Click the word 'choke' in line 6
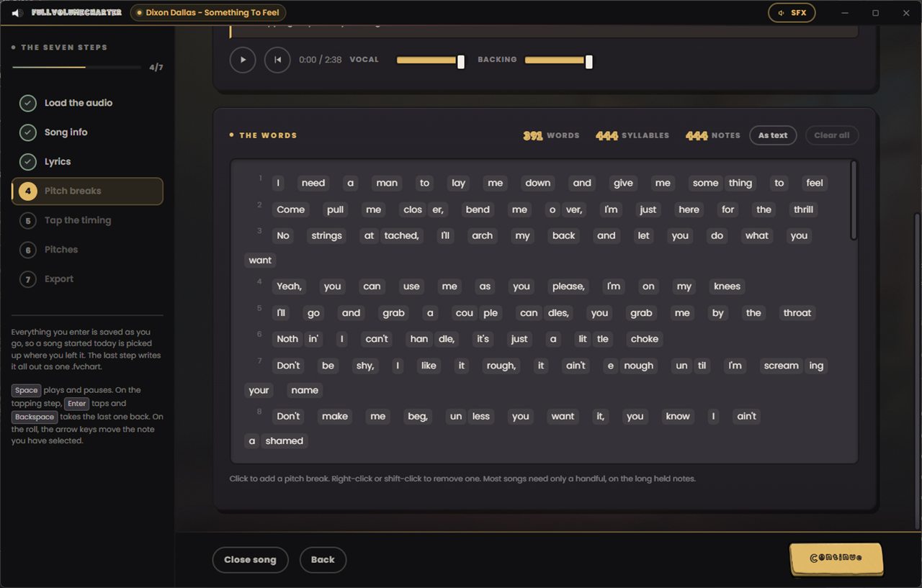 (645, 339)
